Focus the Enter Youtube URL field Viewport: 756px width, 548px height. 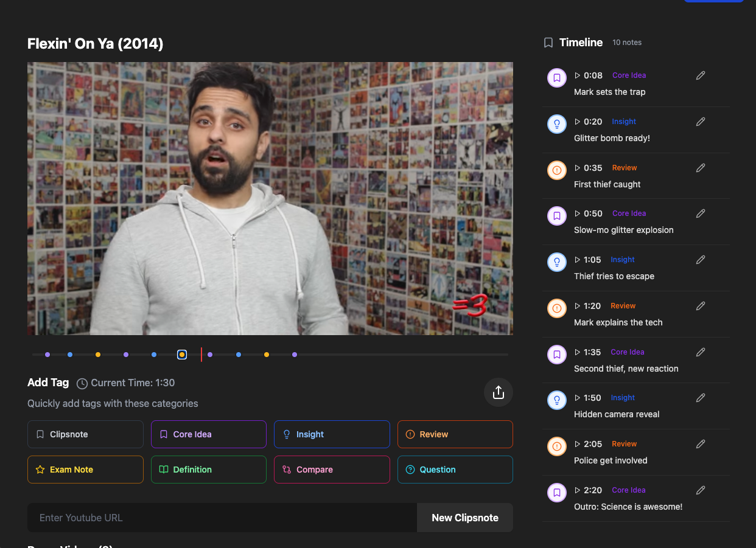pyautogui.click(x=222, y=518)
